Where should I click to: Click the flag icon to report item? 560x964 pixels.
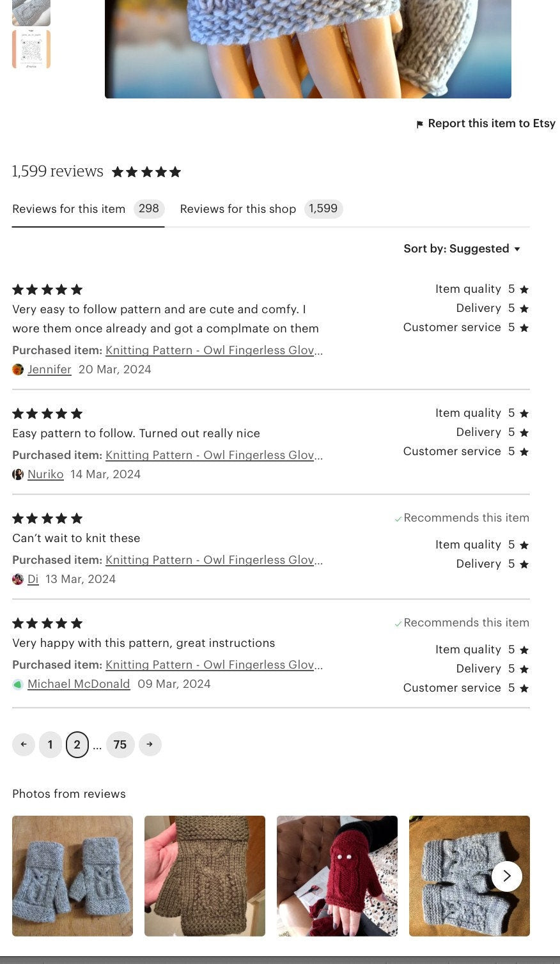419,124
